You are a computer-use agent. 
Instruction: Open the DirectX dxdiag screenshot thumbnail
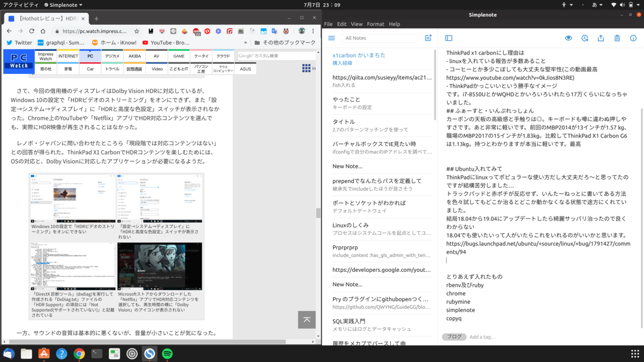73,267
